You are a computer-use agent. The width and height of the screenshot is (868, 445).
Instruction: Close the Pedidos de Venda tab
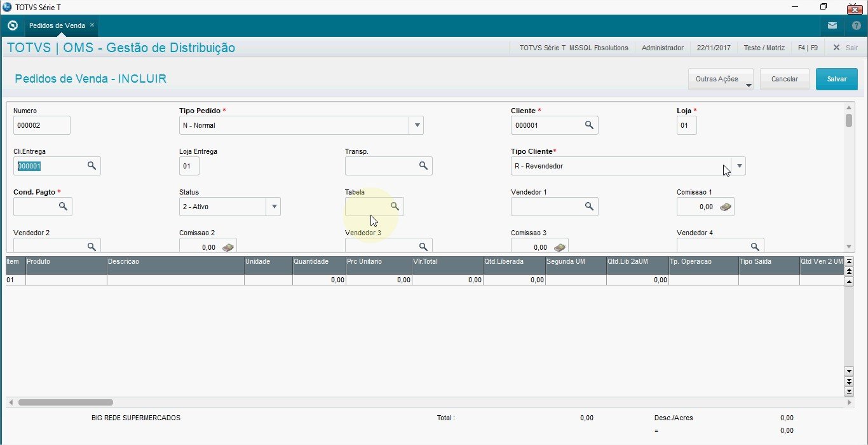pyautogui.click(x=92, y=25)
